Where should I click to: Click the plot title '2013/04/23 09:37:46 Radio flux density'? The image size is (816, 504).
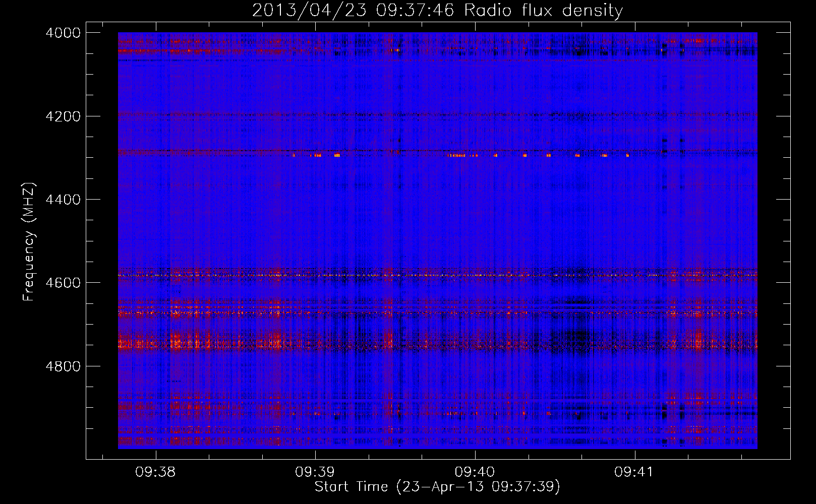[x=437, y=11]
